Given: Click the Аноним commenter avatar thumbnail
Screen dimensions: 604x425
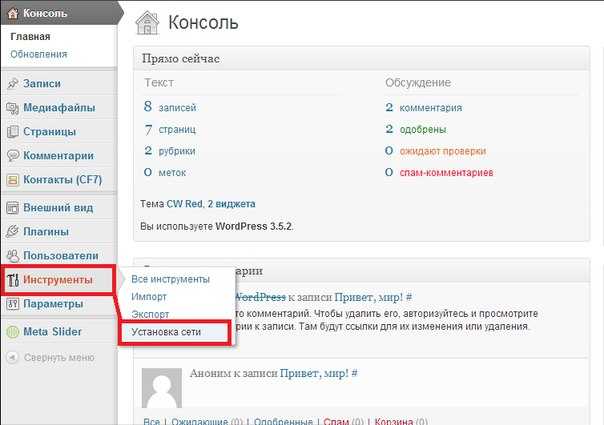Looking at the screenshot, I should click(162, 388).
